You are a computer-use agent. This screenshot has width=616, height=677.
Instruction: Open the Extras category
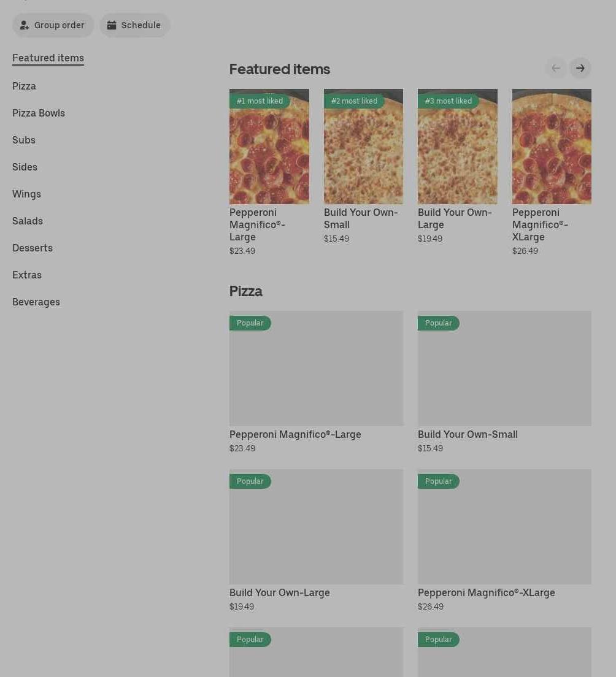pyautogui.click(x=27, y=275)
